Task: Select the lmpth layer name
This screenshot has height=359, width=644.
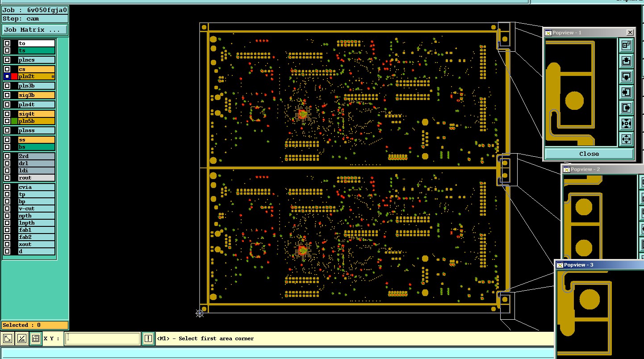Action: click(x=37, y=223)
